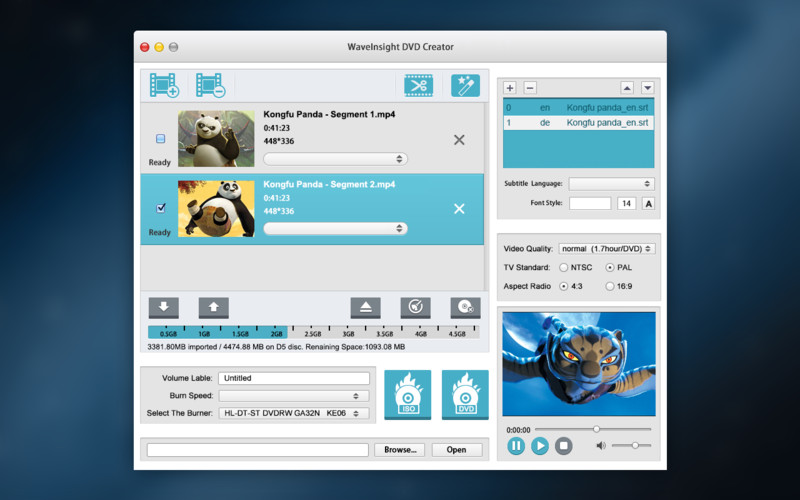This screenshot has height=500, width=800.
Task: Click the eject disc icon
Action: 365,308
